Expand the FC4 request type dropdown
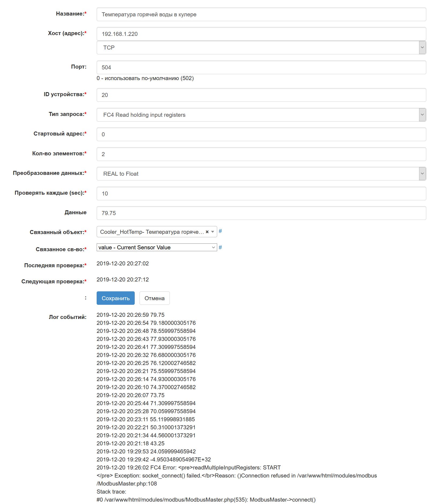The image size is (433, 504). click(261, 115)
